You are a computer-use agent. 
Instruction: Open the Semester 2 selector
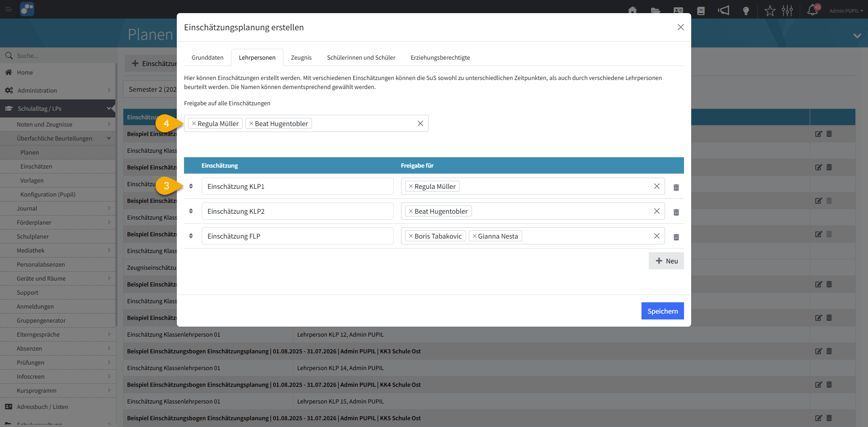[x=150, y=89]
